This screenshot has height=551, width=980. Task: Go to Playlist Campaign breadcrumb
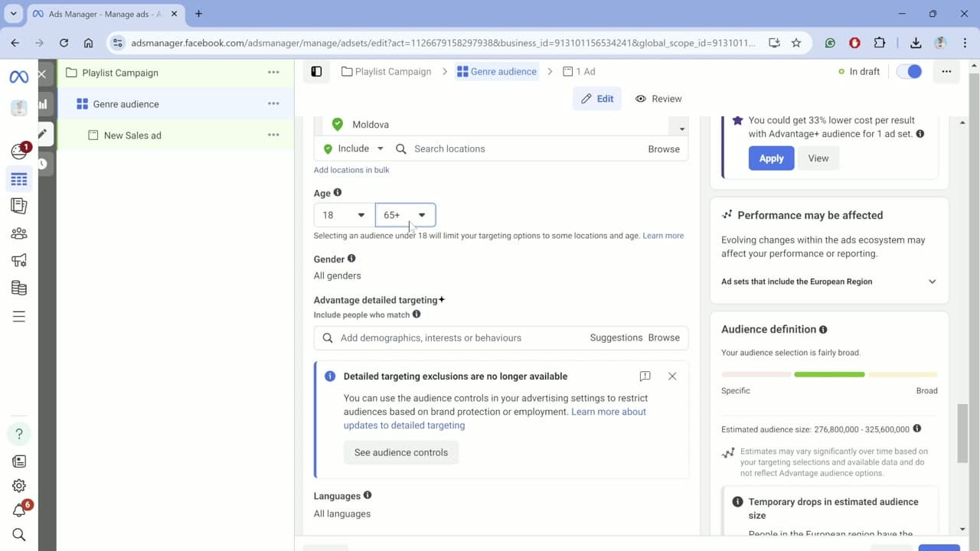pyautogui.click(x=387, y=71)
